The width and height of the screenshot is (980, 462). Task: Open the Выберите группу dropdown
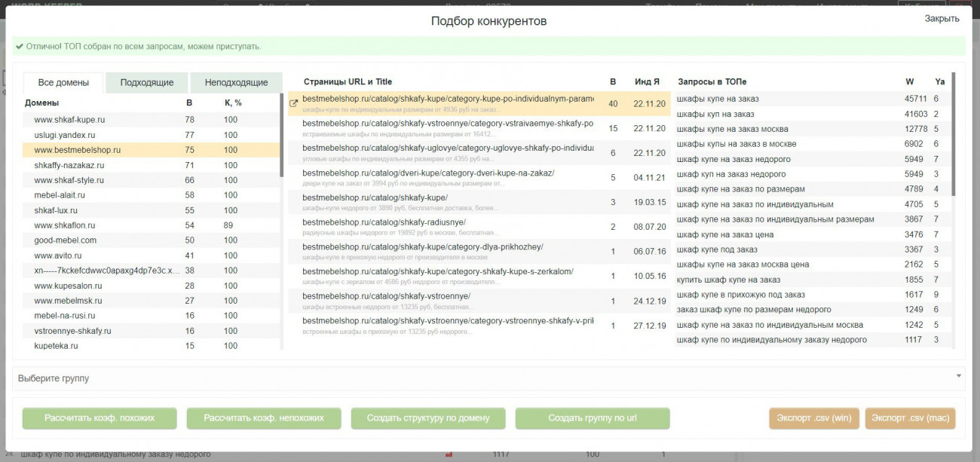click(489, 378)
